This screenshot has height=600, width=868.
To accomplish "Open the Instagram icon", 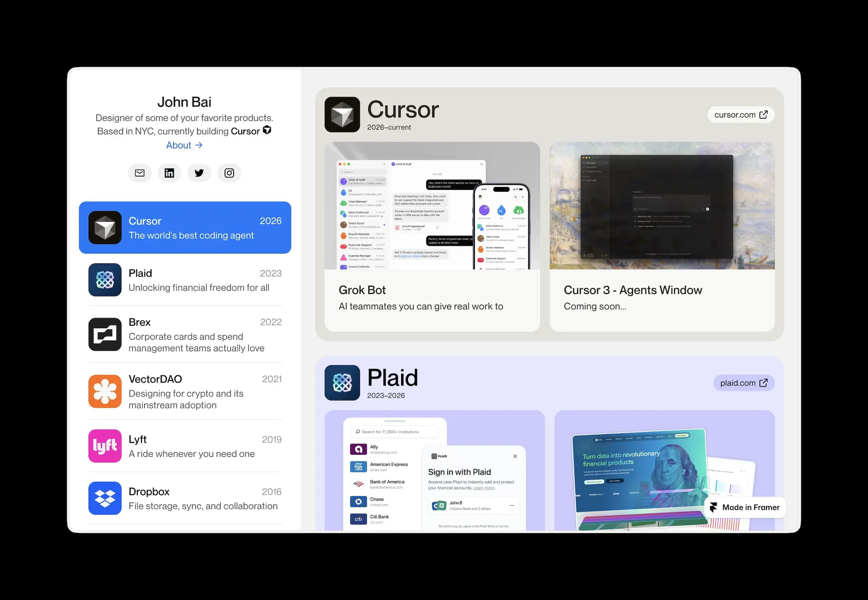I will click(229, 173).
